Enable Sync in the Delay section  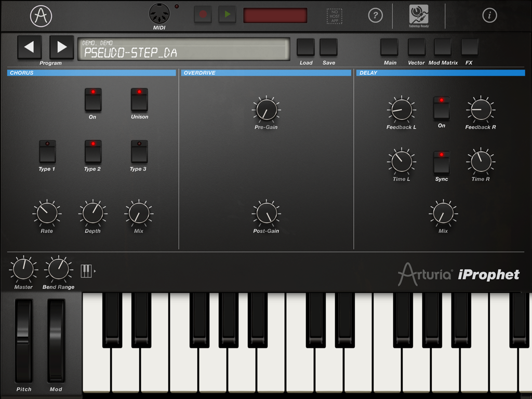point(442,162)
